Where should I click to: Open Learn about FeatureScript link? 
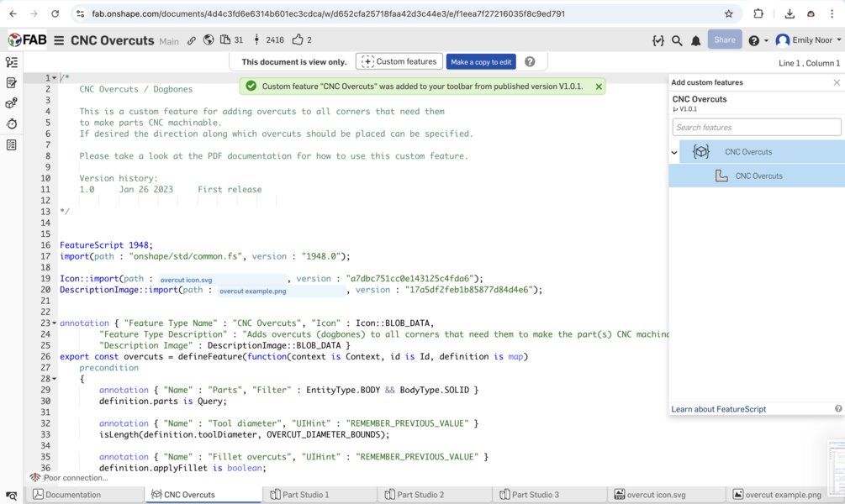tap(718, 409)
